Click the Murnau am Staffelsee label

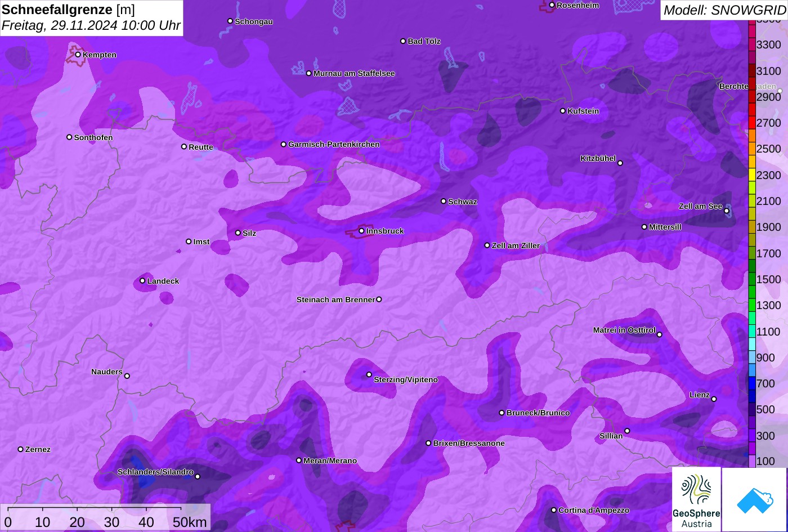click(354, 74)
